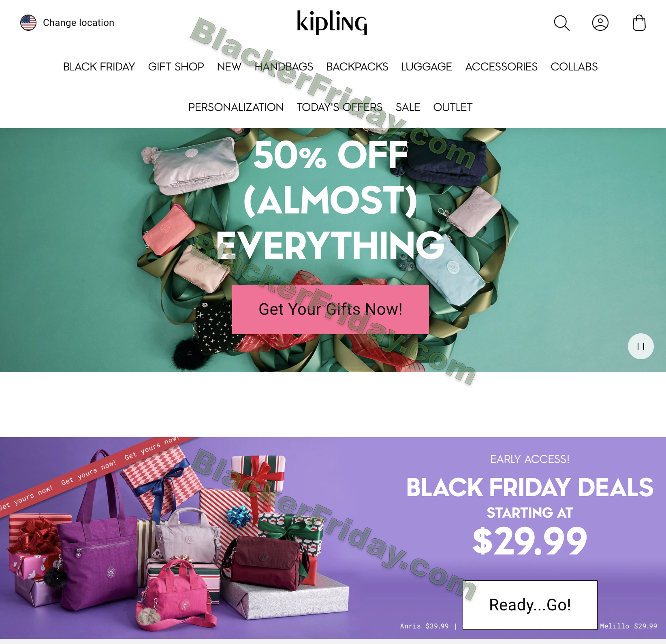Open the search magnifier icon
The width and height of the screenshot is (666, 644).
(x=561, y=23)
